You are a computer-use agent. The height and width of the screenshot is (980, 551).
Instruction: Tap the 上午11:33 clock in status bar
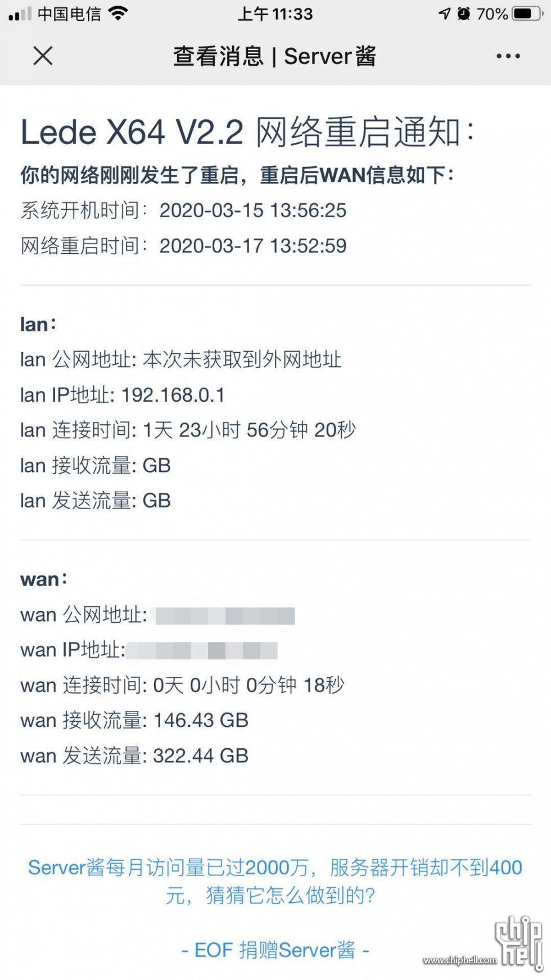(x=275, y=14)
